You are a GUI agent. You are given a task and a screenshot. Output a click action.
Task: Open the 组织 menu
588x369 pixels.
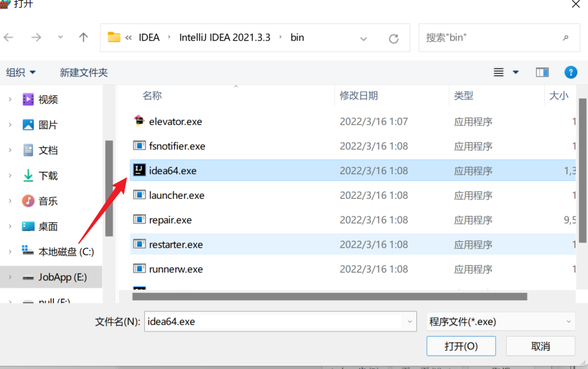pyautogui.click(x=20, y=72)
